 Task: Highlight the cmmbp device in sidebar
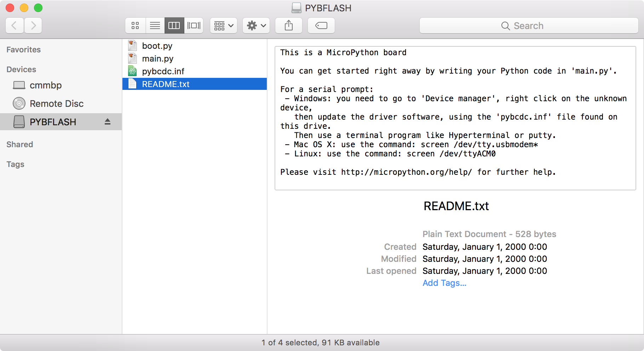pos(45,85)
